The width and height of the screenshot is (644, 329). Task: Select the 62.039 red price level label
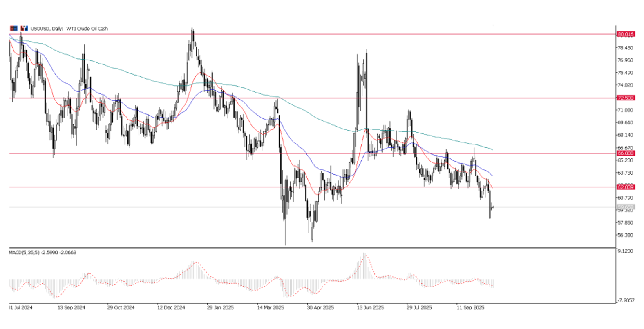click(626, 187)
